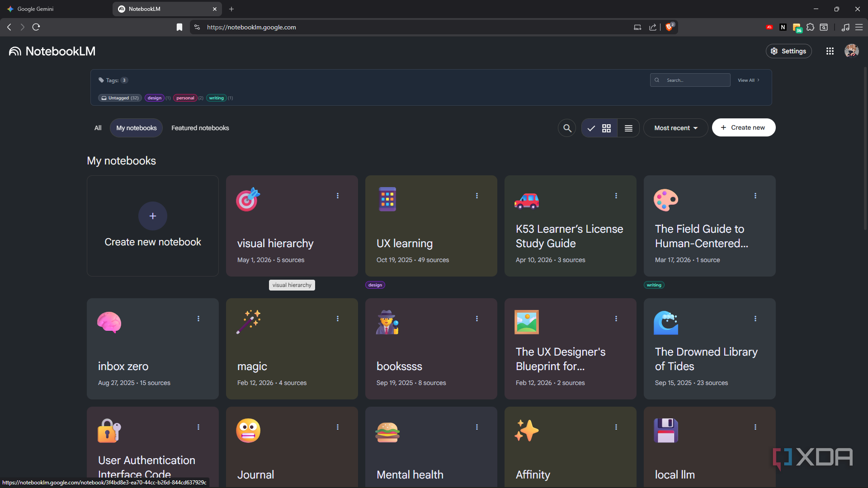Click the Create new button

coord(744,128)
